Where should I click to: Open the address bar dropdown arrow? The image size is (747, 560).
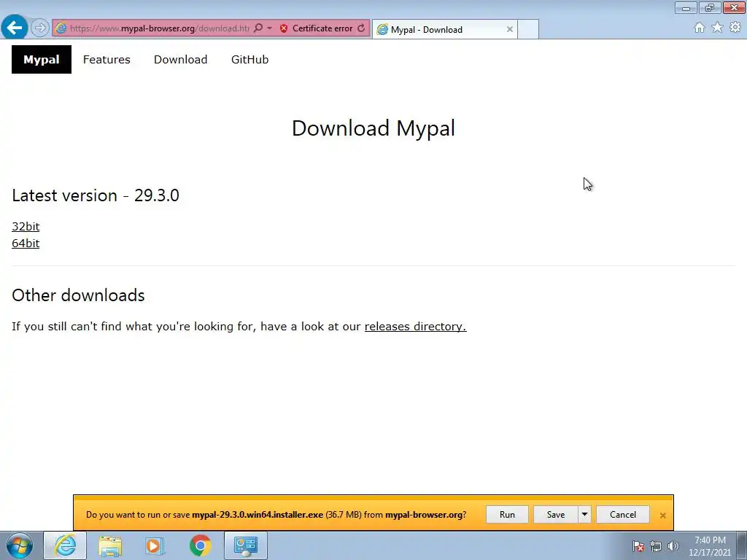[x=270, y=28]
